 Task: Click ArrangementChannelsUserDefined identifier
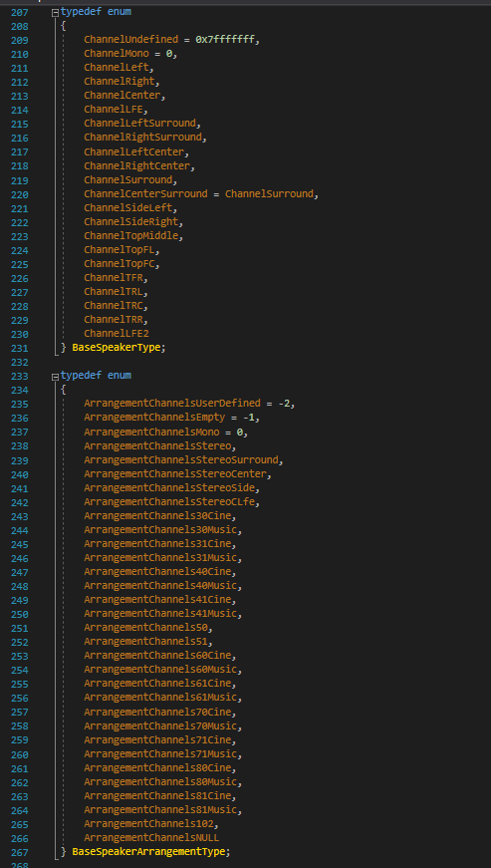coord(172,405)
